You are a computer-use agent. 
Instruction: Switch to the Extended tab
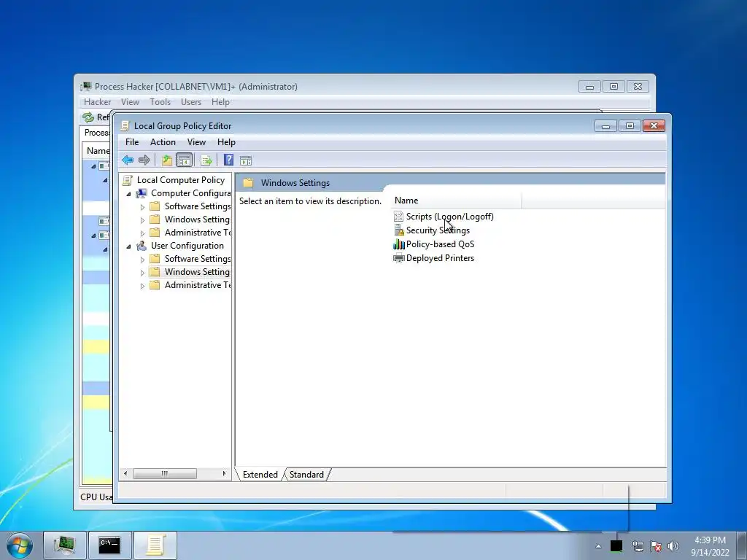pos(260,474)
